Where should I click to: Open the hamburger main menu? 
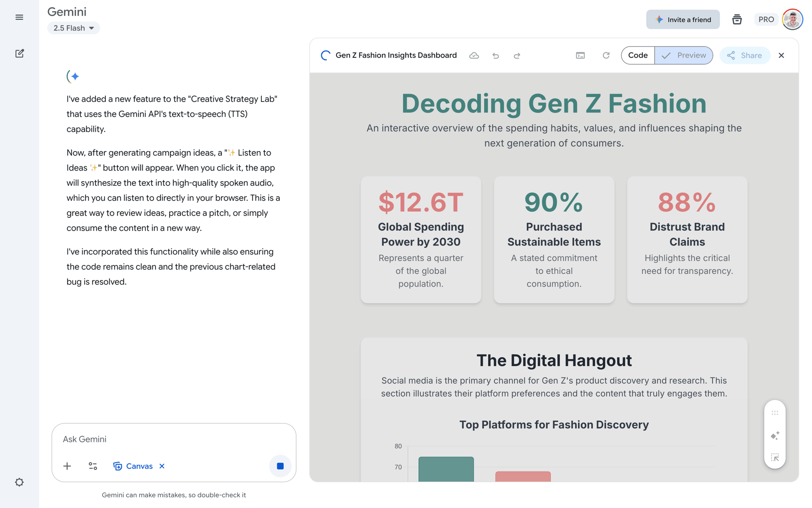[19, 17]
